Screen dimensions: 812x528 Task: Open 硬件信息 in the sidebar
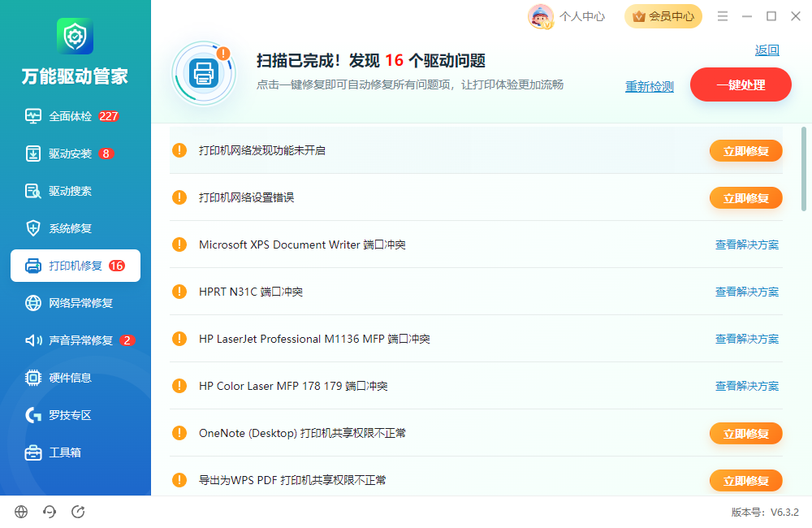pos(76,377)
